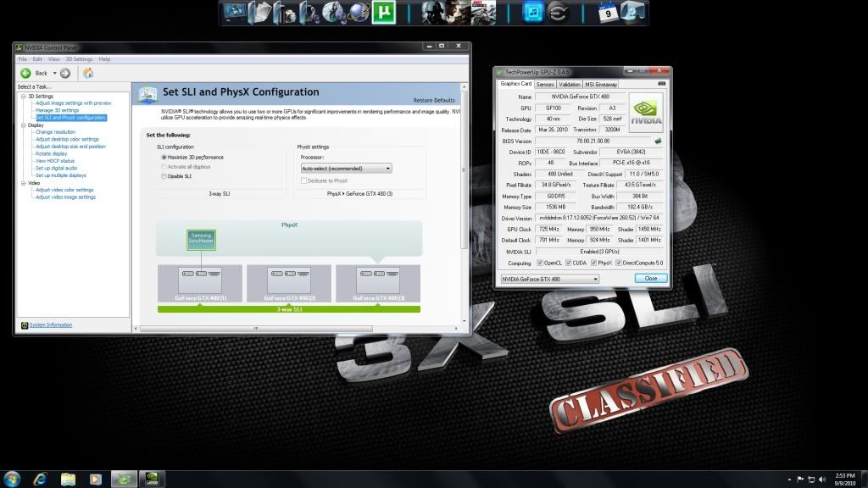This screenshot has width=868, height=488.
Task: Go to the NVIDIA Control Panel Home icon
Action: 88,73
